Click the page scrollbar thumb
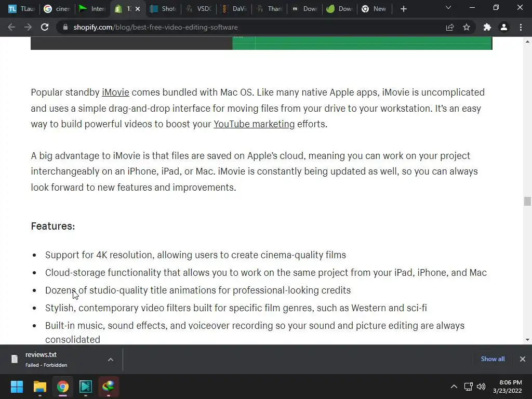The width and height of the screenshot is (532, 399). pyautogui.click(x=527, y=201)
